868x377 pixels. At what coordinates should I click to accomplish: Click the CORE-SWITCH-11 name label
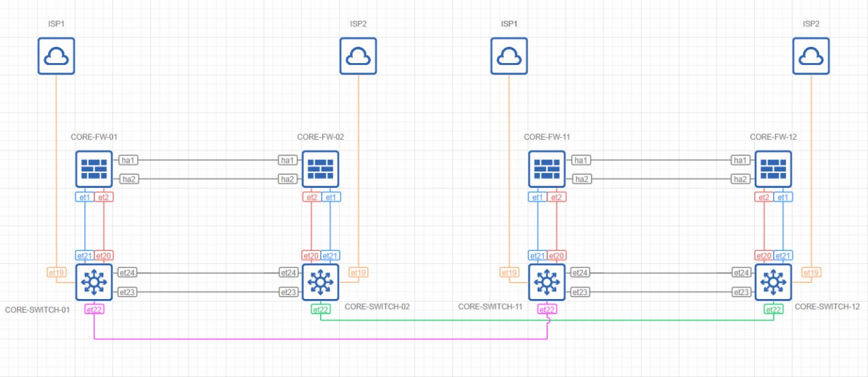tap(490, 306)
